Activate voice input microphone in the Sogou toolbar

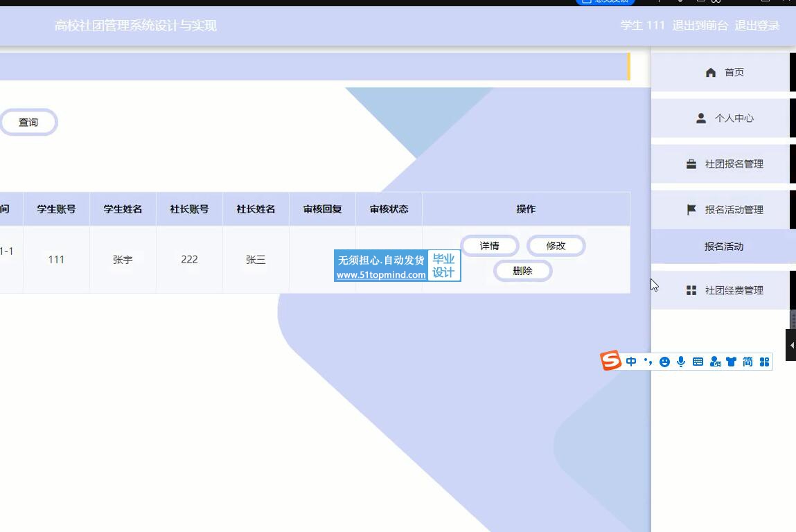point(681,362)
